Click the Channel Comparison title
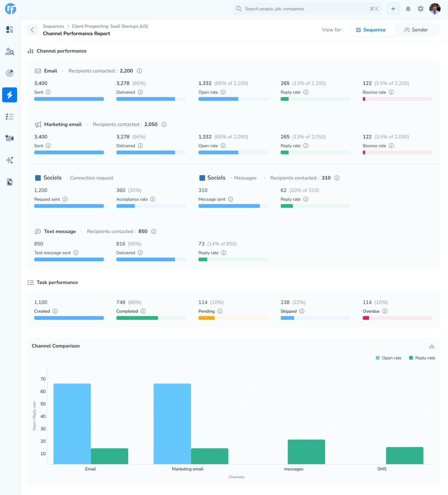The width and height of the screenshot is (448, 495). [56, 346]
